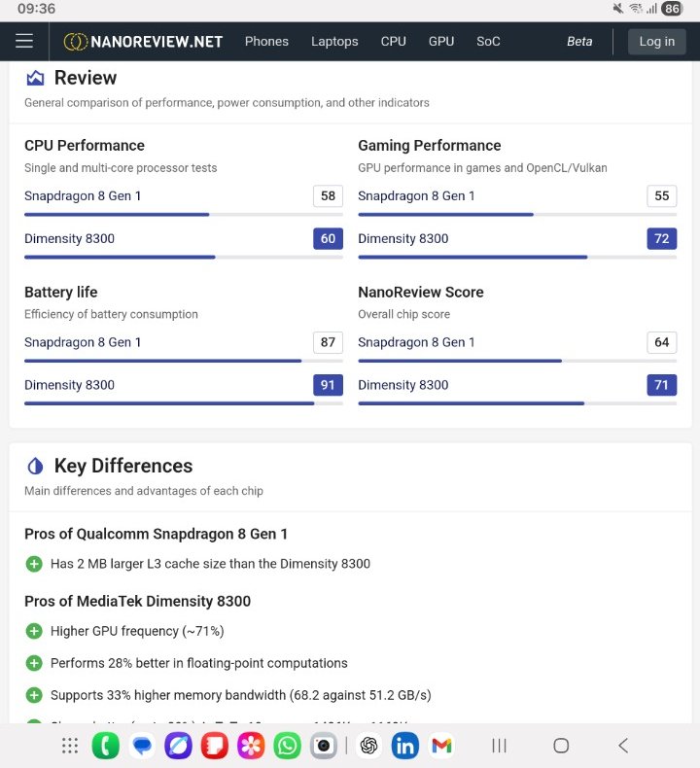The width and height of the screenshot is (700, 768).
Task: Click the Log in button
Action: tap(657, 42)
